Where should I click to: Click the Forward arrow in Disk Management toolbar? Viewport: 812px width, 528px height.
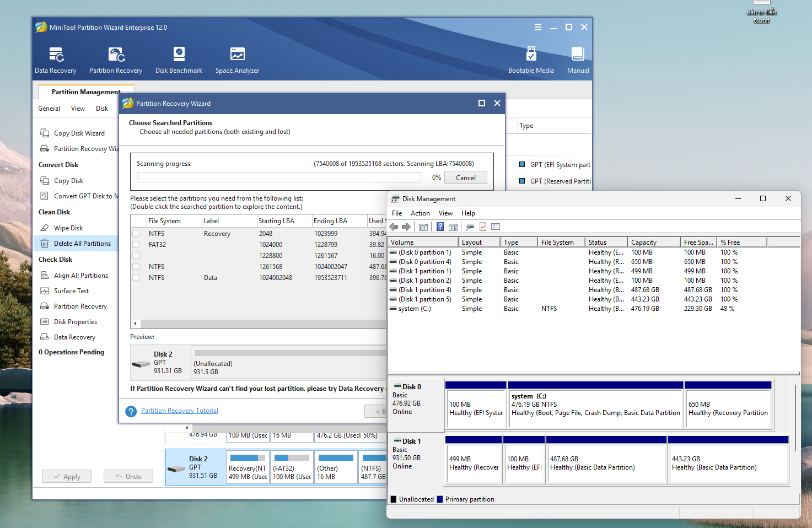(406, 227)
